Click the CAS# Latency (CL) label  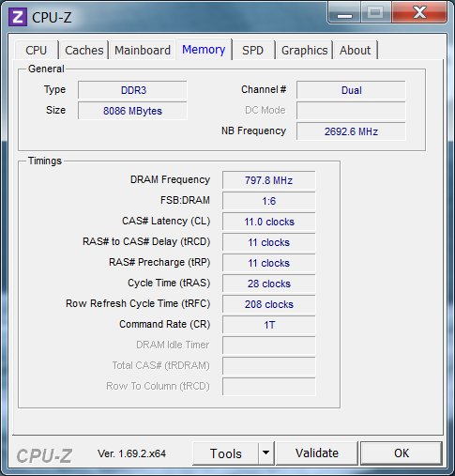166,221
